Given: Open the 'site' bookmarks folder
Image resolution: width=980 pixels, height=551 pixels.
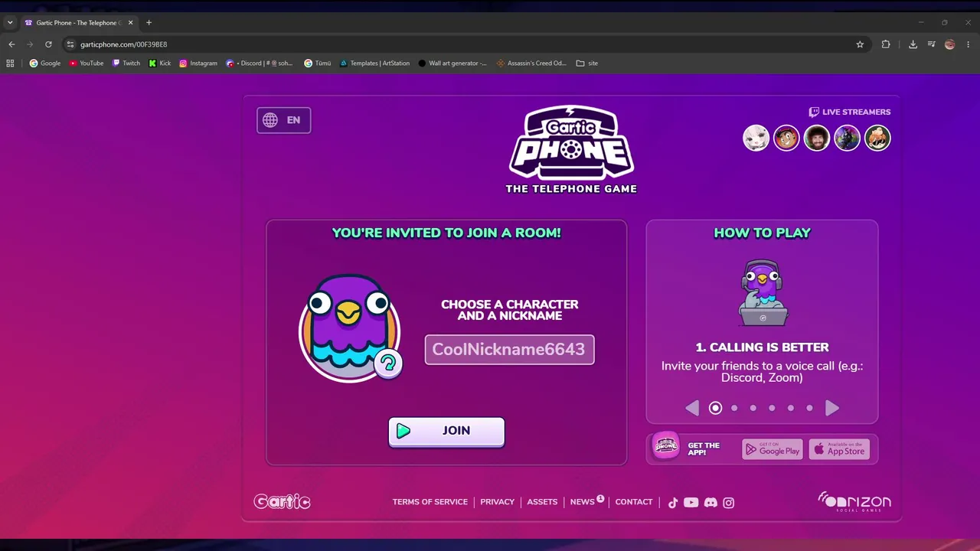Looking at the screenshot, I should pos(587,64).
